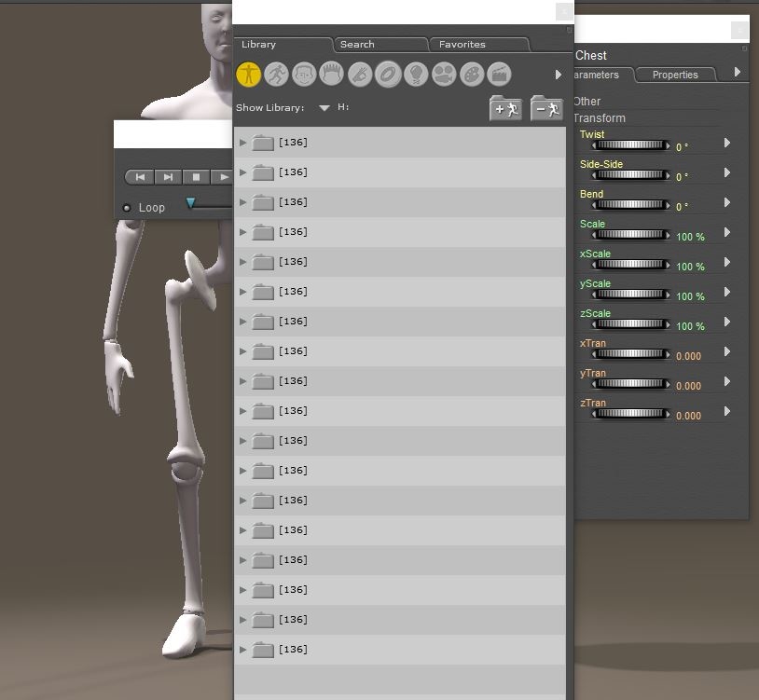Select the Figures library category icon
Viewport: 759px width, 700px height.
[248, 74]
